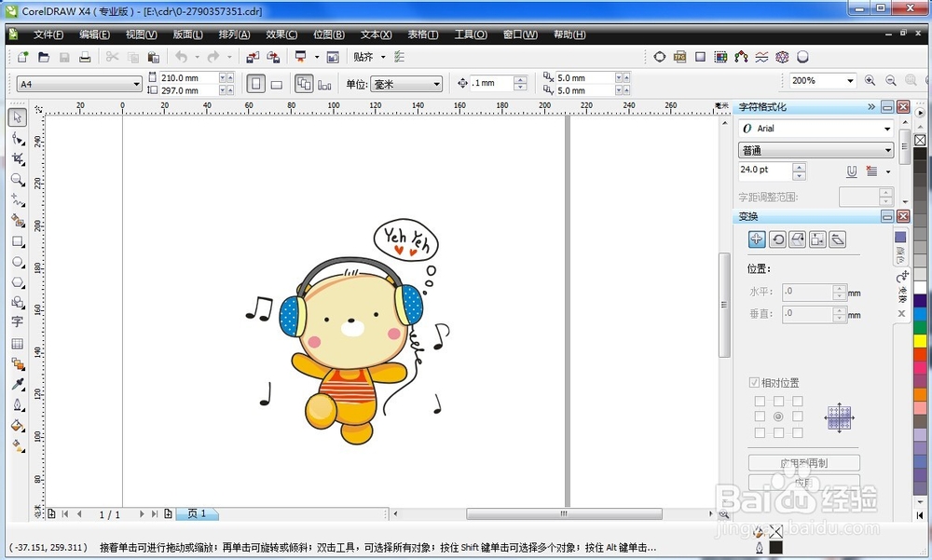Choose Skew mode in Transform docker
932x560 pixels.
838,239
